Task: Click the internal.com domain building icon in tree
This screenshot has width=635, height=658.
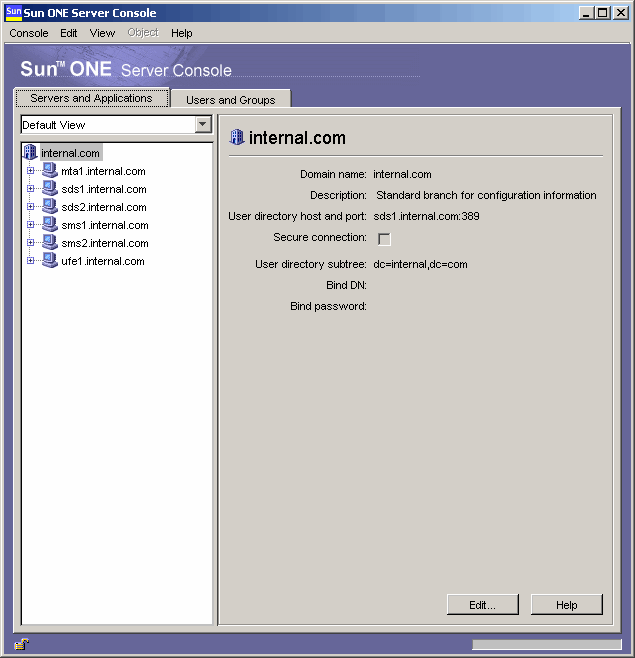Action: pyautogui.click(x=30, y=153)
